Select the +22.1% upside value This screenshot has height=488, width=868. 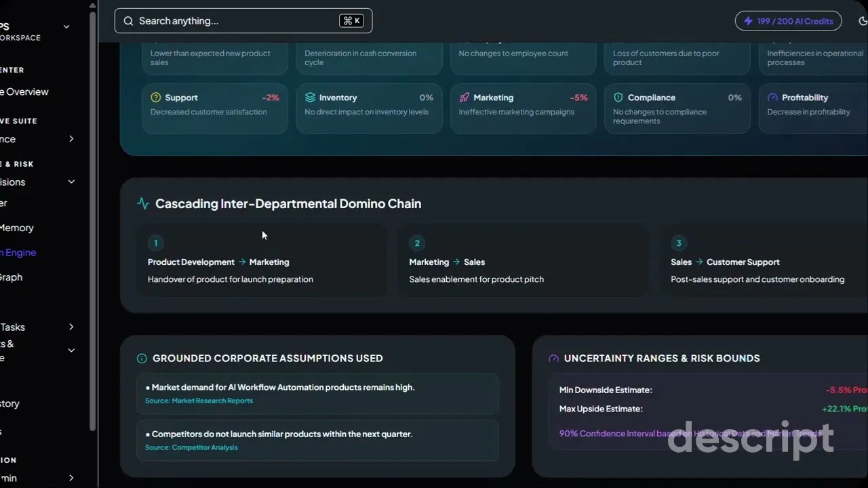tap(844, 409)
